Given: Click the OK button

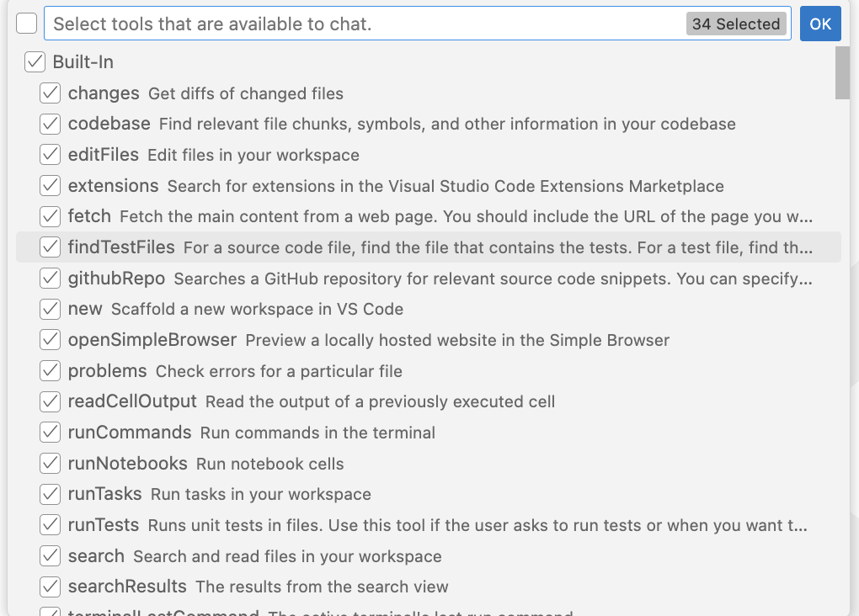Looking at the screenshot, I should 820,24.
